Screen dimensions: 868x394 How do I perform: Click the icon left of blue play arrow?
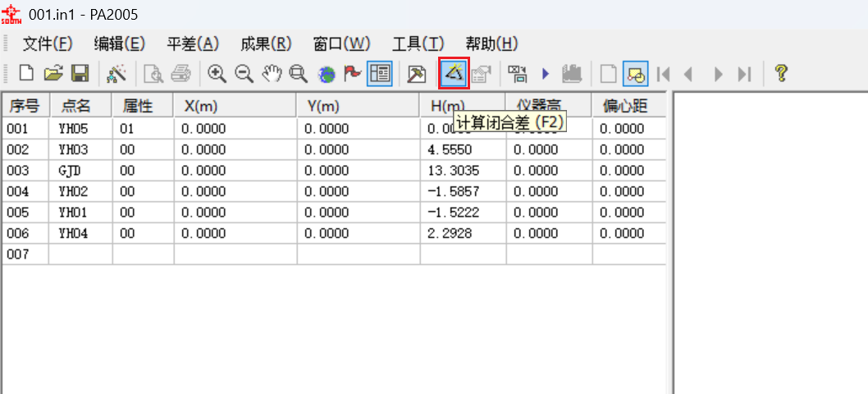pos(517,73)
